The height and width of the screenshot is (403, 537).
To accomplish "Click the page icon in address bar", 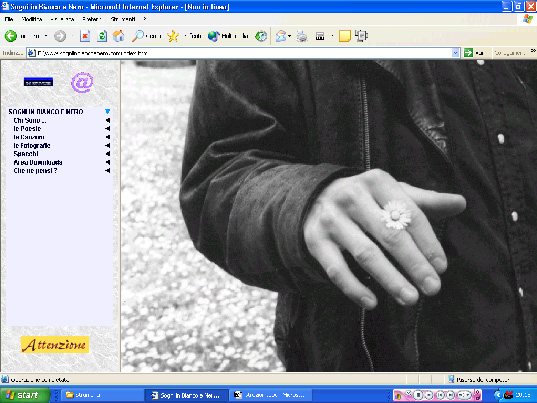I will pyautogui.click(x=32, y=53).
